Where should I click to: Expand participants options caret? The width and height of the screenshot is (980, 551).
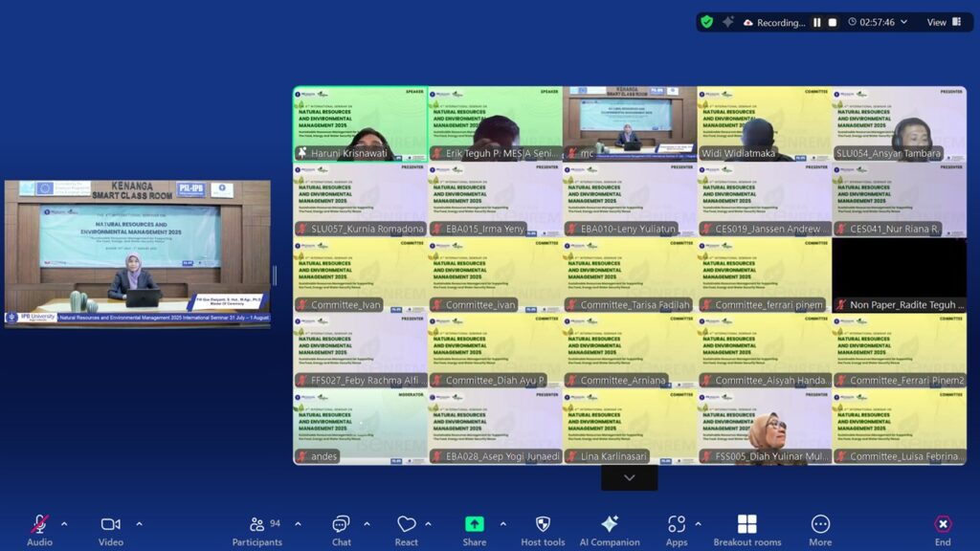298,524
